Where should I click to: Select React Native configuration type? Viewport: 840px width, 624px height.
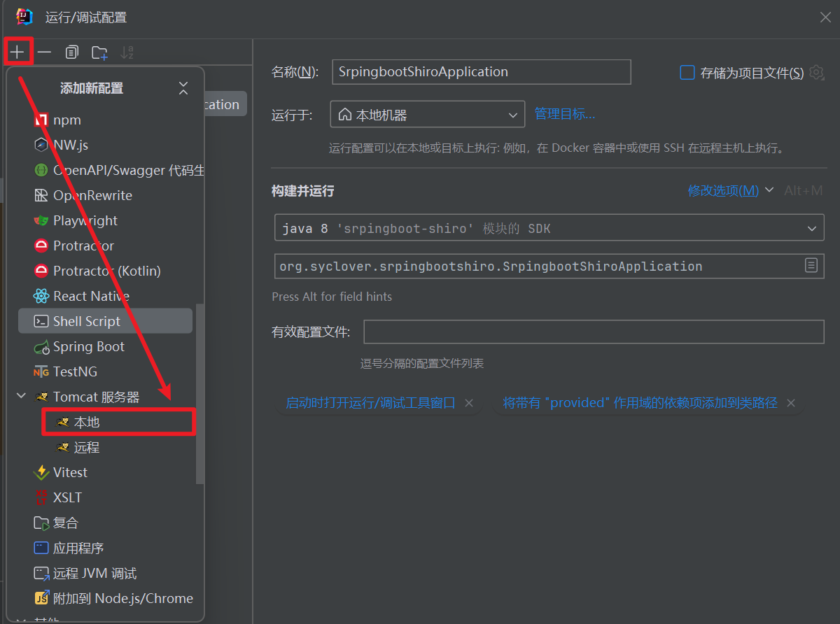(x=105, y=296)
